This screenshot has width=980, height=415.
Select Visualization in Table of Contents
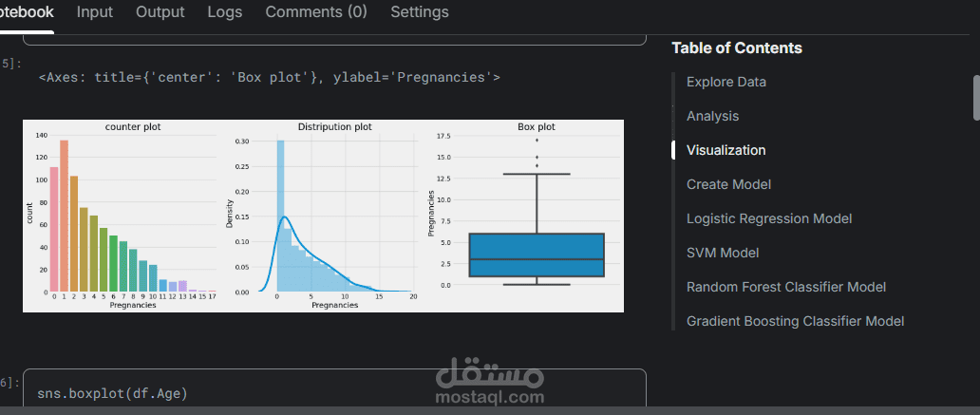click(x=726, y=150)
